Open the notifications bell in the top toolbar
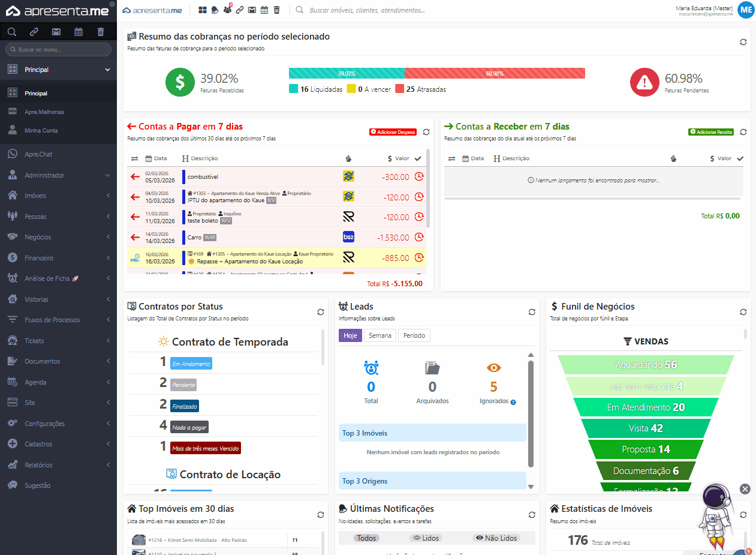The width and height of the screenshot is (756, 555). coord(215,10)
